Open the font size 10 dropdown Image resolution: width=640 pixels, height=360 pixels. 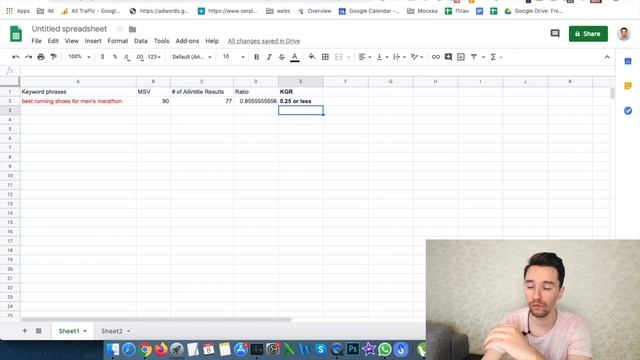coord(233,57)
